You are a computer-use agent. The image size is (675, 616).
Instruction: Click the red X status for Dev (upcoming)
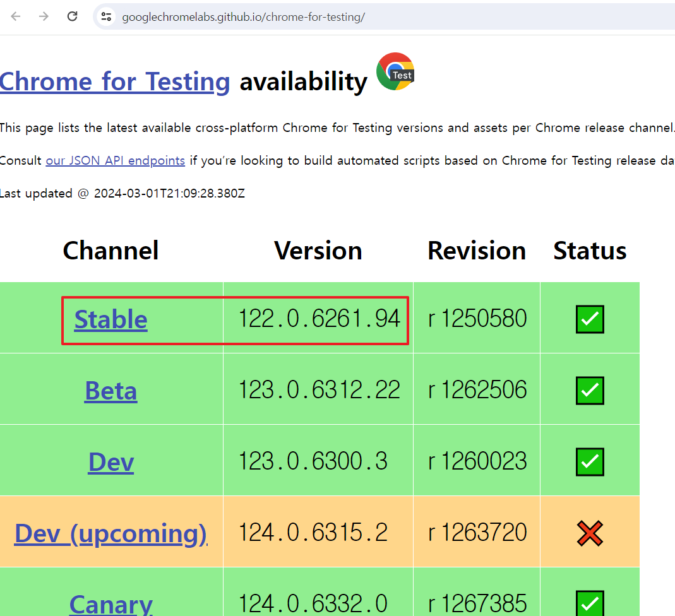590,533
